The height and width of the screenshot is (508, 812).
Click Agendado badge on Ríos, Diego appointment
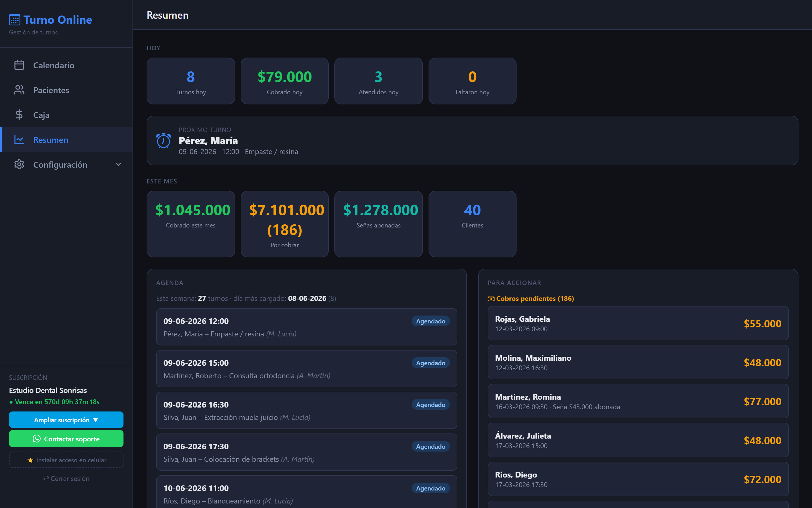tap(431, 488)
